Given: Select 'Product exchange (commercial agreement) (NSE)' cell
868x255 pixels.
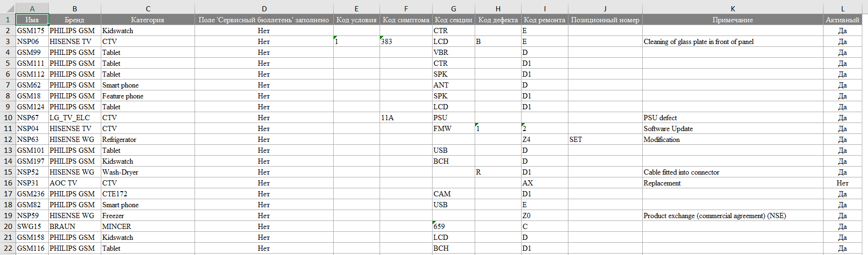Looking at the screenshot, I should [x=733, y=215].
